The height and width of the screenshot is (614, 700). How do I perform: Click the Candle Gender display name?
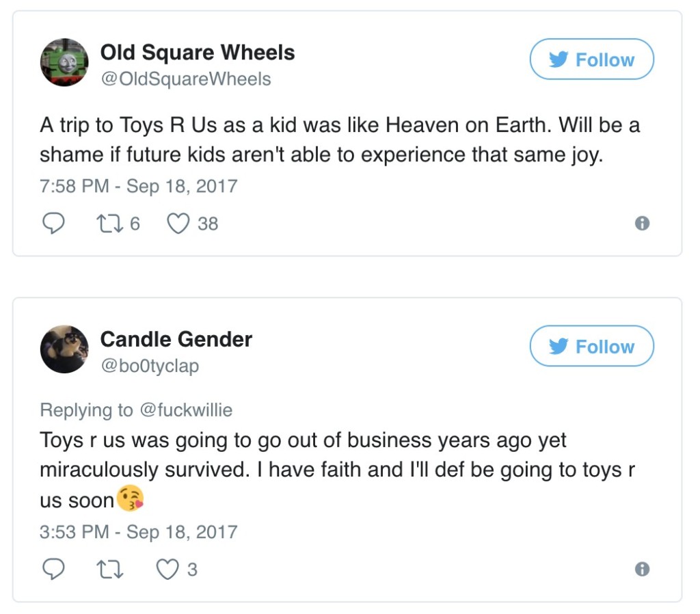176,339
